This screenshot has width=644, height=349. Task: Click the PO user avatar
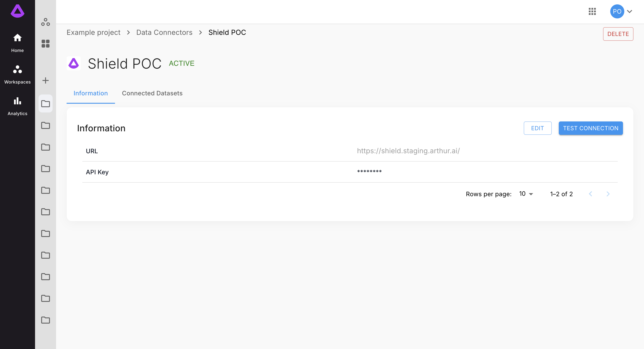tap(617, 11)
